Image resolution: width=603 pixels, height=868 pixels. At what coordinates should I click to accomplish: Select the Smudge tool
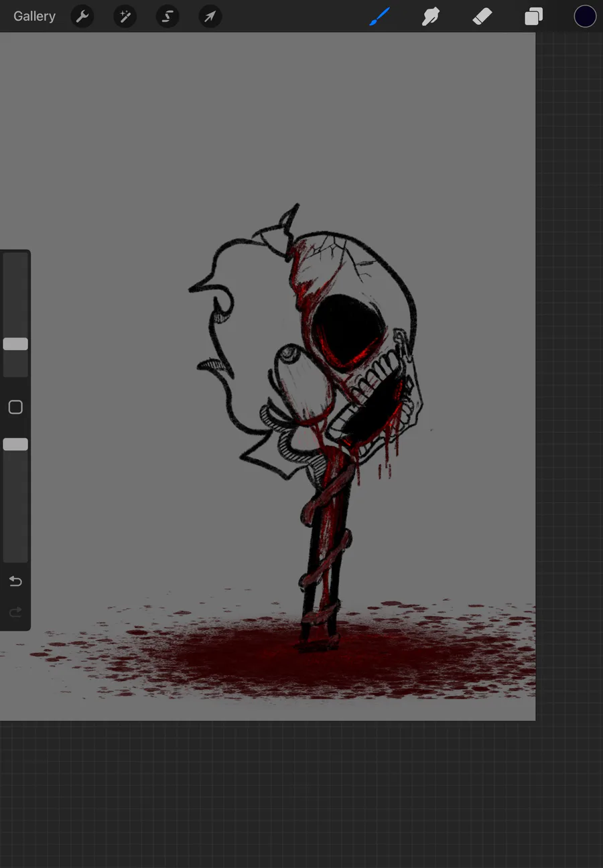click(x=431, y=16)
